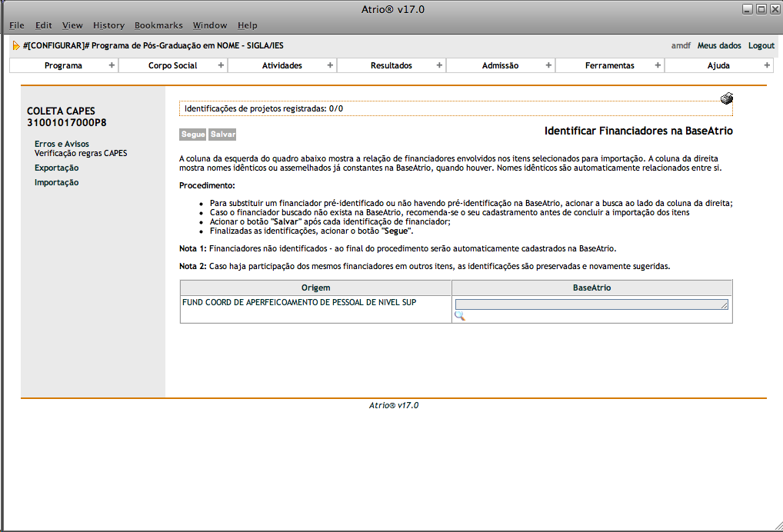Click the plus icon beside Programa
The width and height of the screenshot is (783, 532).
[x=112, y=65]
